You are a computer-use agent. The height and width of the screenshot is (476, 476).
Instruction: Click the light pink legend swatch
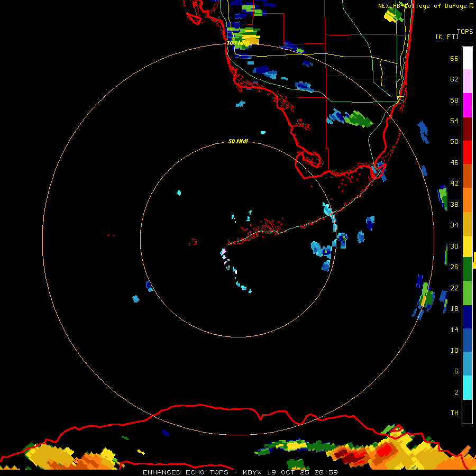point(467,81)
